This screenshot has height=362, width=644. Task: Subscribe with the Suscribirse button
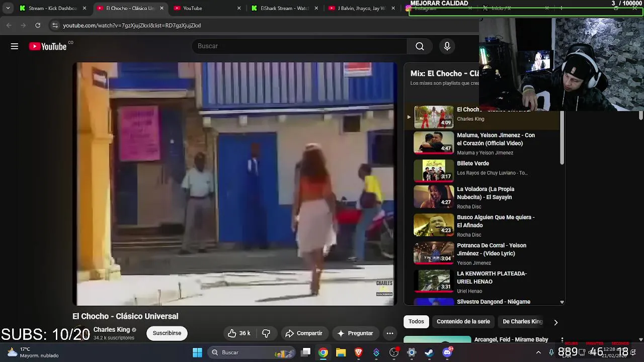(x=167, y=333)
